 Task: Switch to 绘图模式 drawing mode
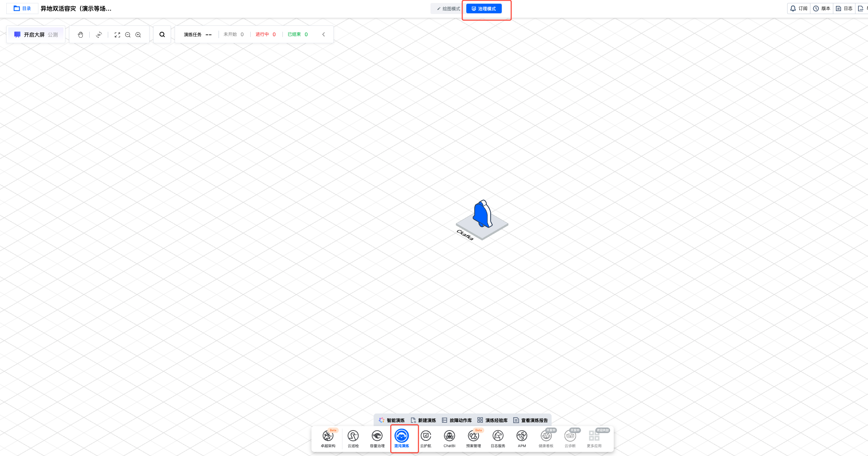click(448, 9)
